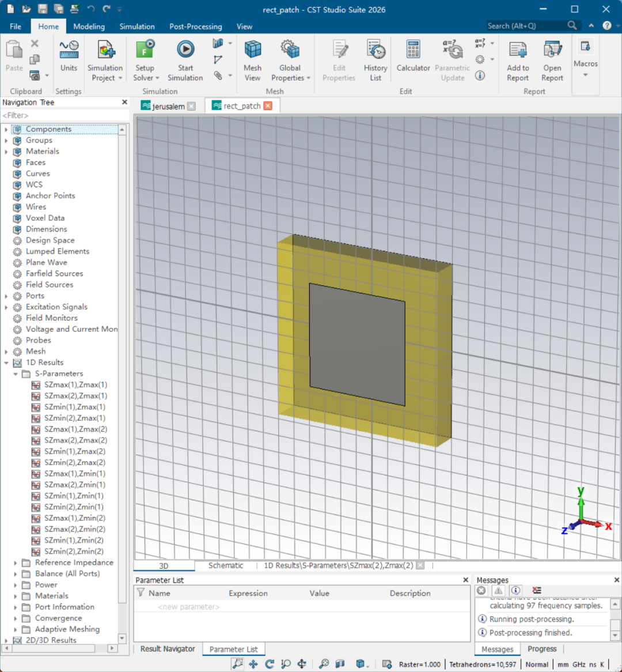Click the Name column header in Parameter List
This screenshot has height=672, width=622.
click(x=160, y=593)
